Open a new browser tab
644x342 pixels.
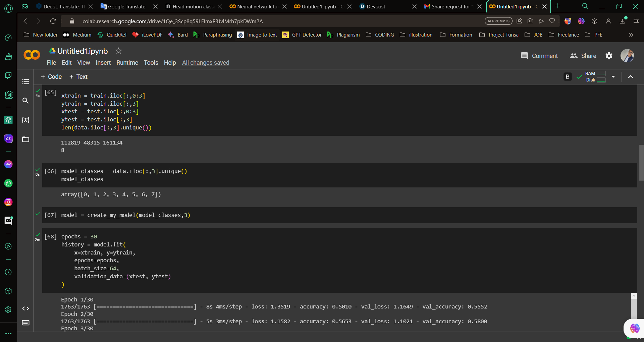tap(557, 6)
